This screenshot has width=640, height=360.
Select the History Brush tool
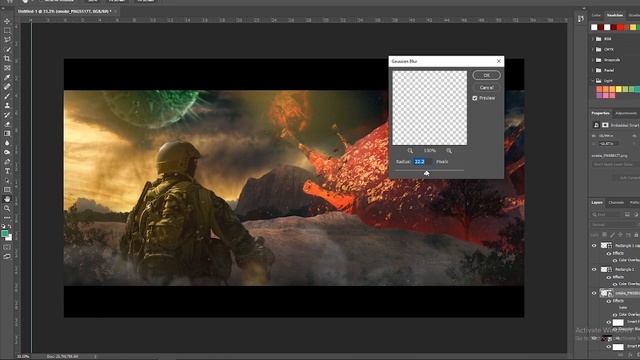7,115
